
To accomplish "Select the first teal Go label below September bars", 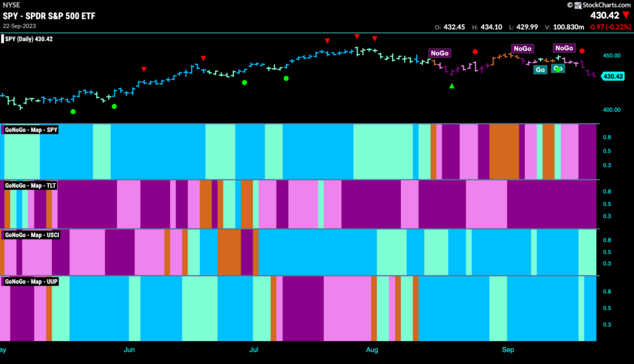I will [540, 69].
